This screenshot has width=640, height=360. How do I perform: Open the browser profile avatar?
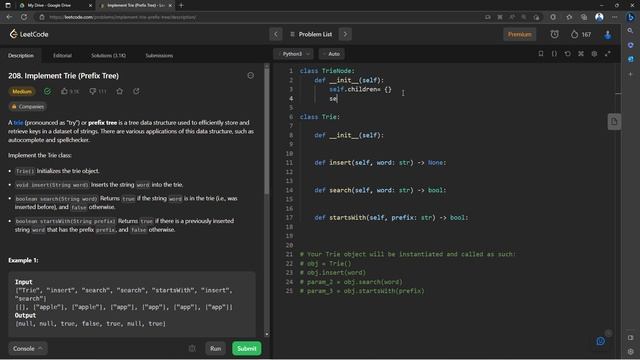point(599,17)
